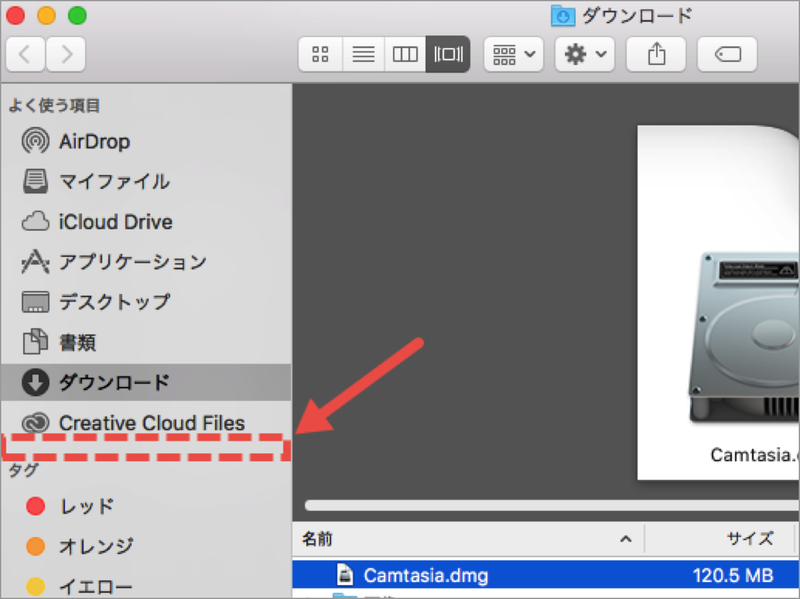Click the 120.5 MB size value
This screenshot has height=599, width=800.
click(733, 576)
